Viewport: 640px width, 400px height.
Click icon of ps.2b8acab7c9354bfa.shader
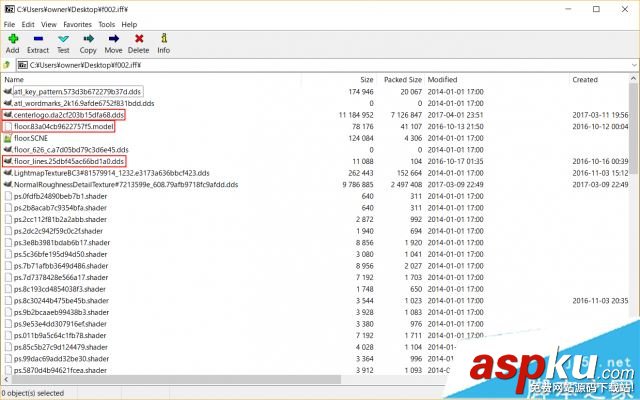8,208
